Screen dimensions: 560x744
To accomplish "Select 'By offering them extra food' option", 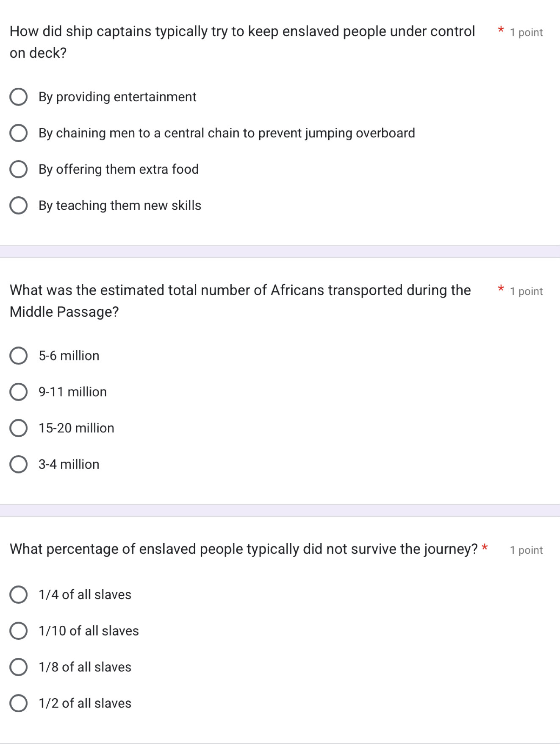I will [19, 169].
